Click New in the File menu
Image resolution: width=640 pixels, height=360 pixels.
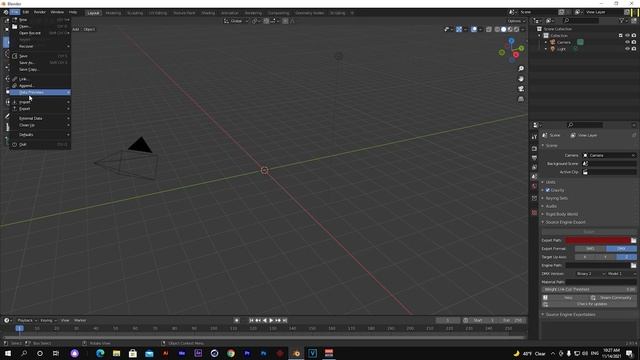tap(40, 20)
